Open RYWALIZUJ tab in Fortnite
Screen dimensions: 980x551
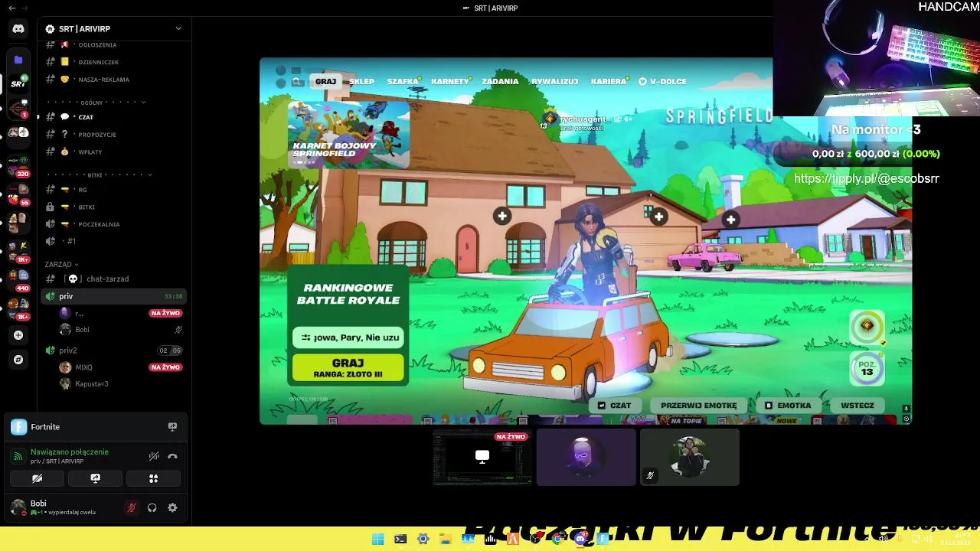click(x=555, y=81)
